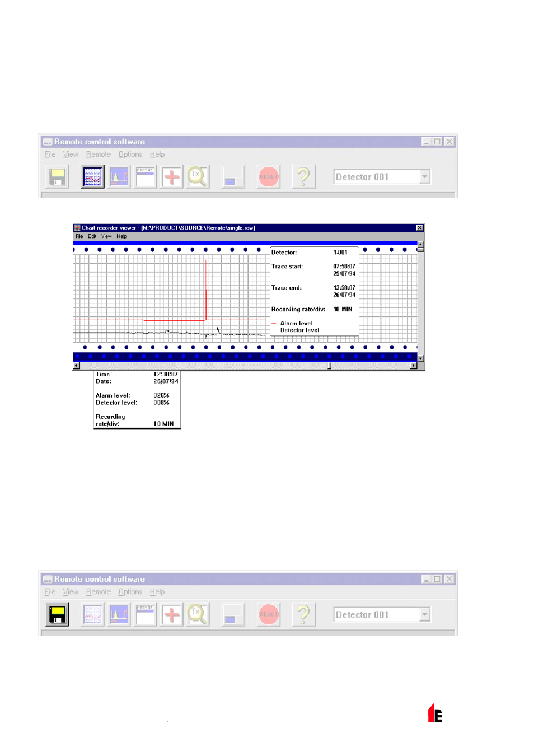Close the Chart recorder viewer window

click(x=419, y=228)
